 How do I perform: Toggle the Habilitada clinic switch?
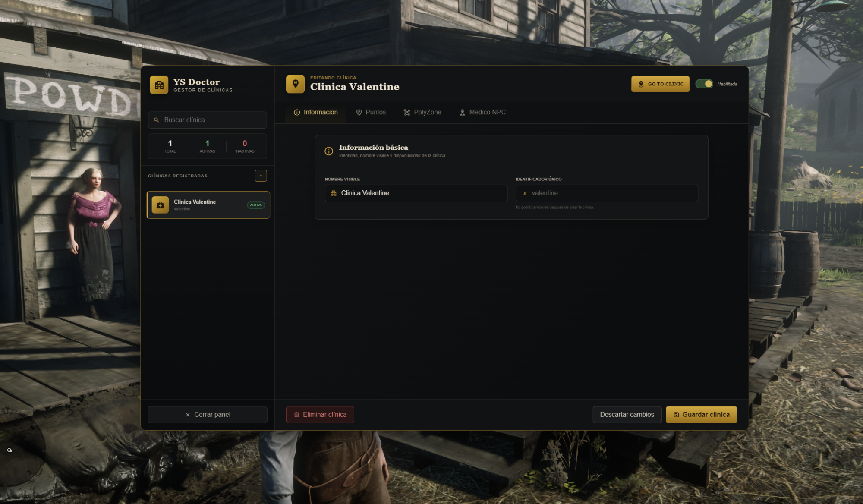pyautogui.click(x=704, y=84)
